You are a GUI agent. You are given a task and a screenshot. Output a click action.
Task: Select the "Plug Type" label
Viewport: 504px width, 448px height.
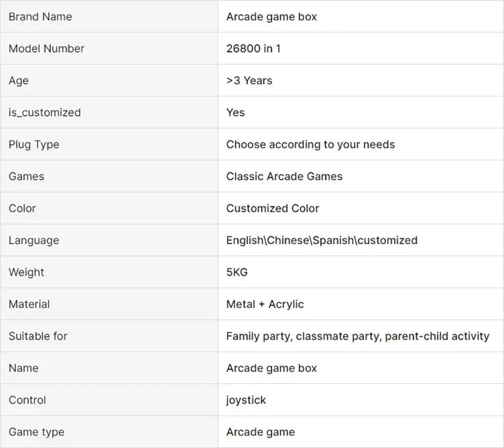pos(34,144)
